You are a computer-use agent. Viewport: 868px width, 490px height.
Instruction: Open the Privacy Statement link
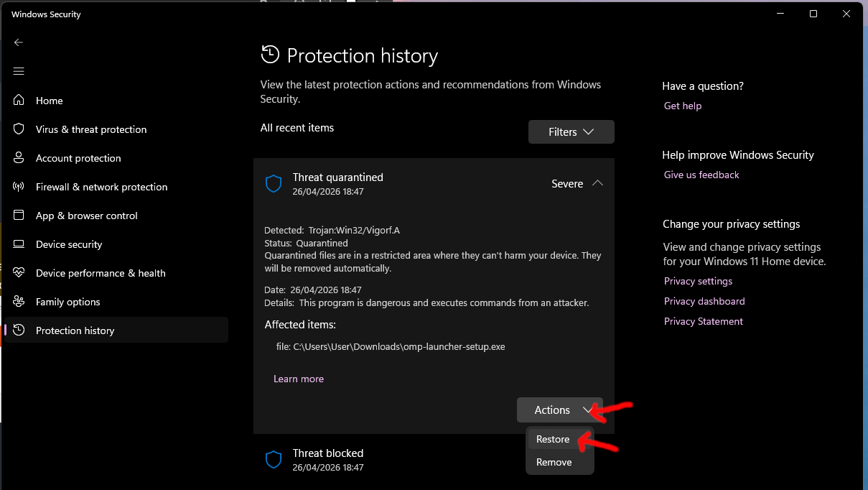(704, 321)
